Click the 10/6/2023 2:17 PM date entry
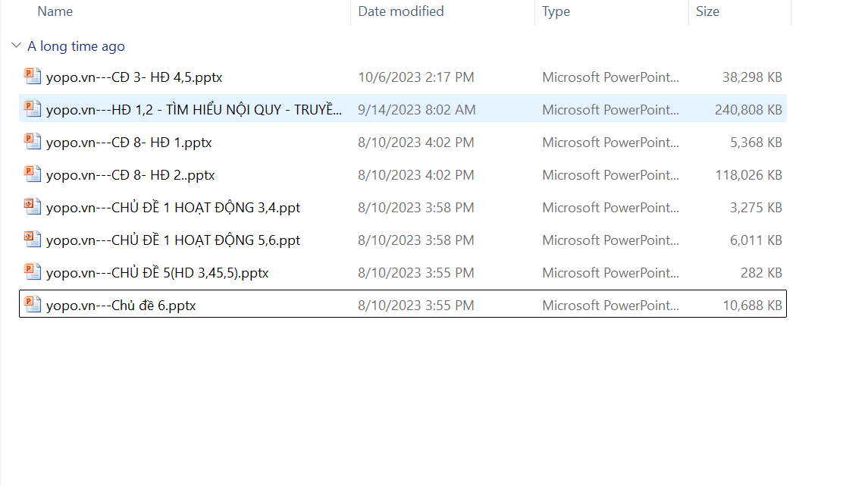This screenshot has width=868, height=486. tap(416, 77)
